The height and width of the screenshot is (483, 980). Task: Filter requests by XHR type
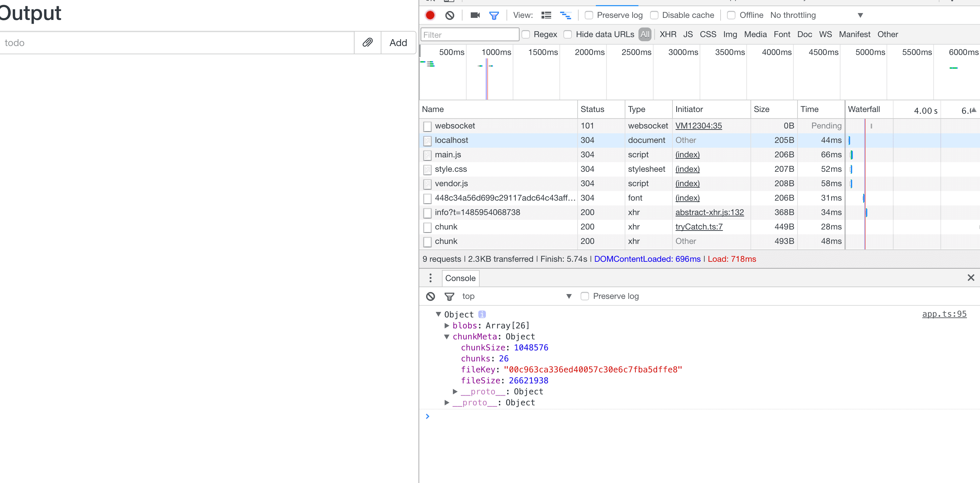pyautogui.click(x=668, y=35)
